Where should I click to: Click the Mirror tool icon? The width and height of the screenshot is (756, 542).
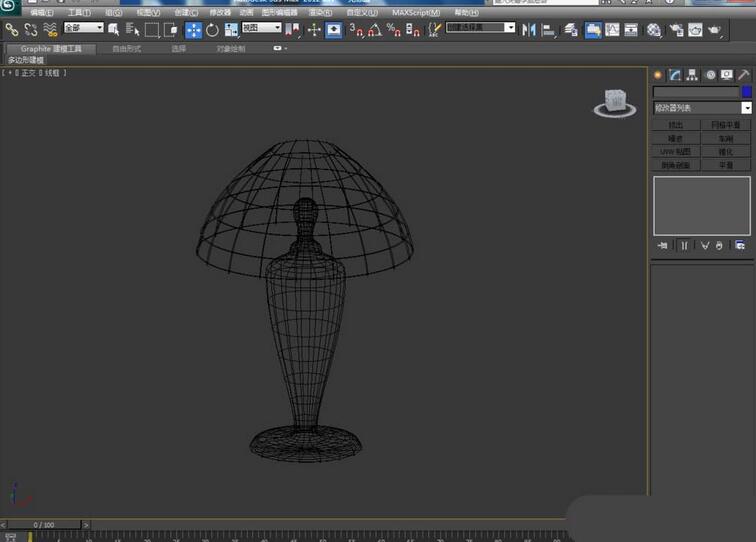529,30
